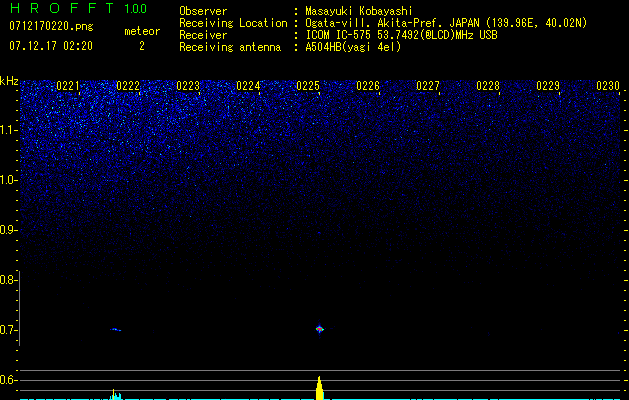
Task: Select the A504HB(yagi 4el) antenna text
Action: coord(353,47)
